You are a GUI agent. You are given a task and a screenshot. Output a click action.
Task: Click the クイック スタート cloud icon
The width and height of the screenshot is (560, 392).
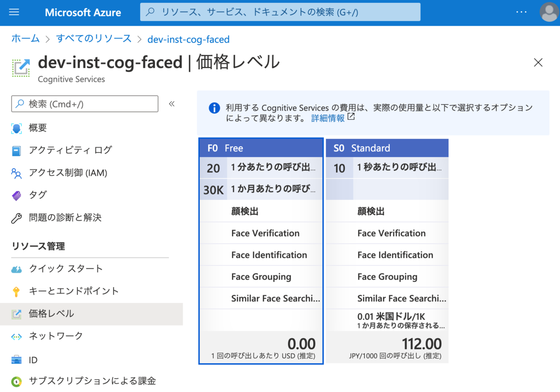point(16,269)
